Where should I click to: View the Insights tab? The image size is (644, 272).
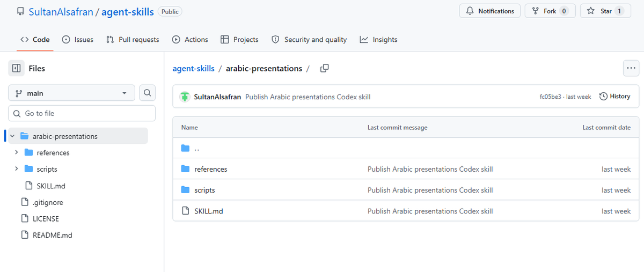378,40
